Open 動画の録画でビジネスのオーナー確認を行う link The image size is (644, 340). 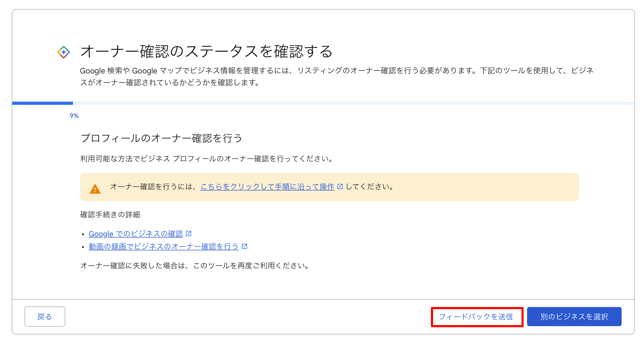point(164,247)
